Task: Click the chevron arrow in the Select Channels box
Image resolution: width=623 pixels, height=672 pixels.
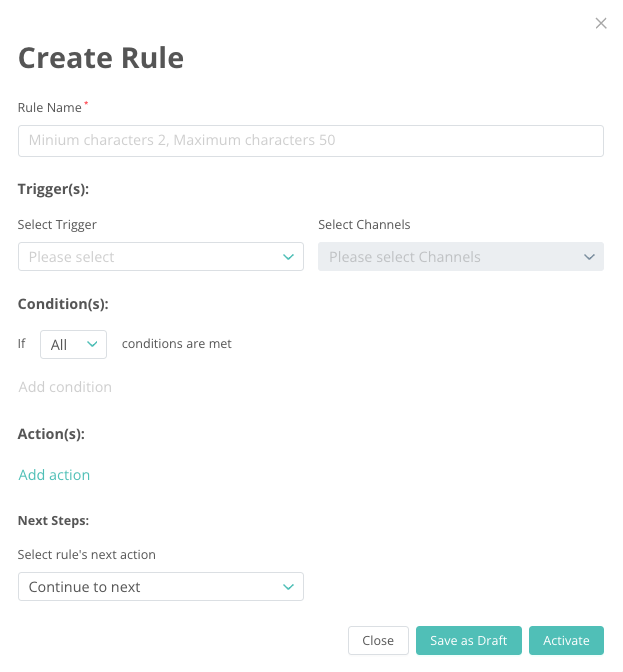Action: [x=589, y=257]
